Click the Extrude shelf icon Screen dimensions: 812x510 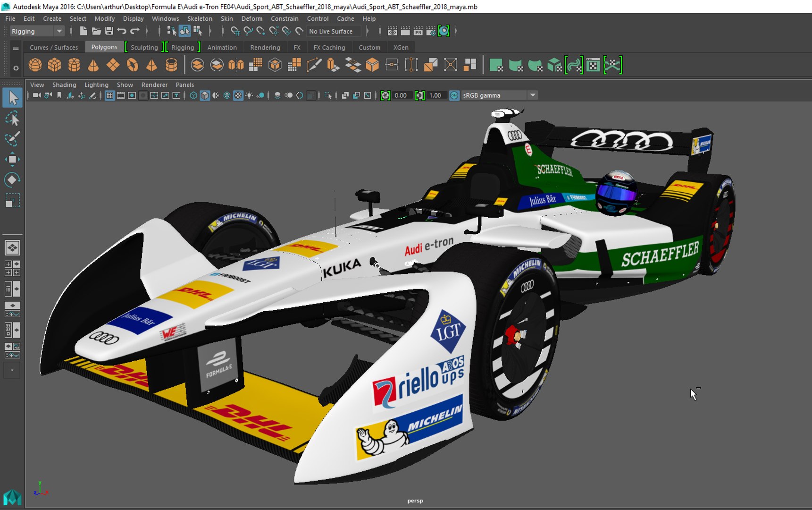click(x=333, y=65)
